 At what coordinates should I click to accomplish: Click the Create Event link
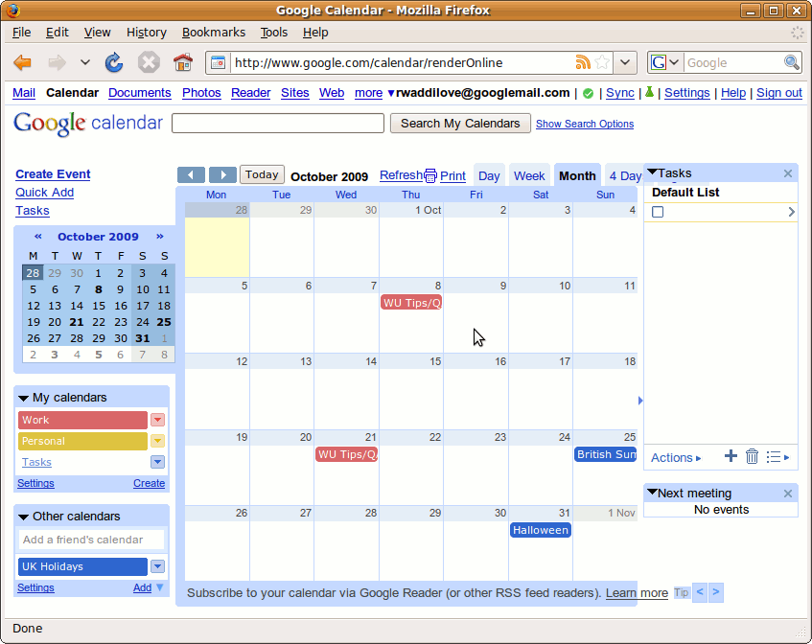point(53,174)
